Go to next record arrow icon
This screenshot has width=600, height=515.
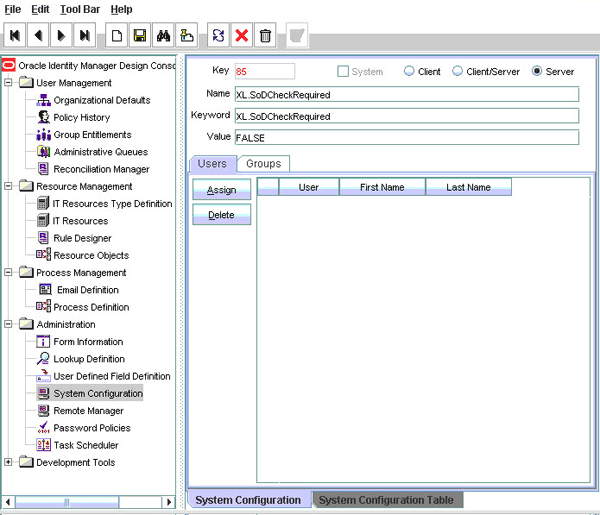coord(61,35)
